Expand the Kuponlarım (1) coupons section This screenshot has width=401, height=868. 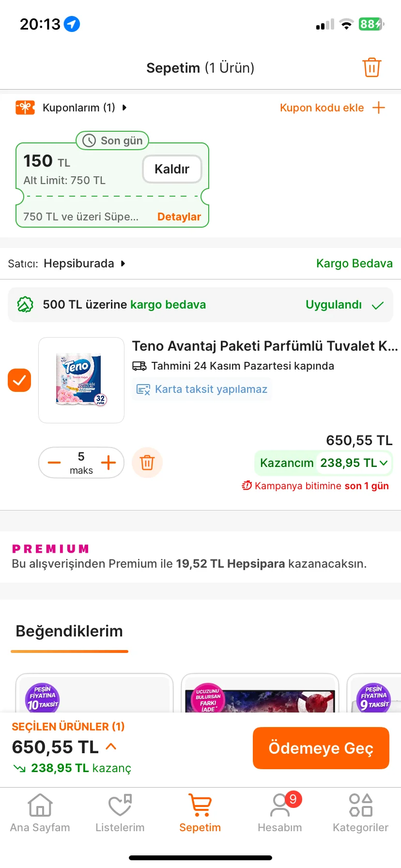(85, 108)
